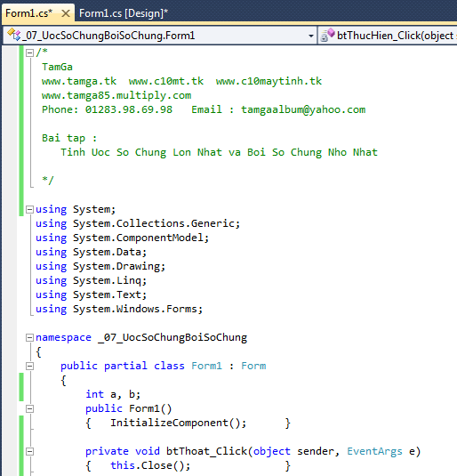
Task: Click the EventArgs type in btThoat_Click
Action: (x=374, y=451)
